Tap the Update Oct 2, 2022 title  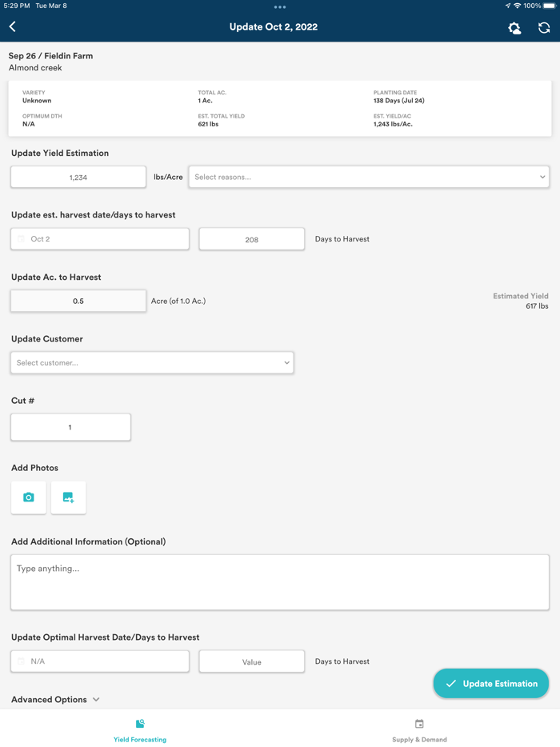[274, 26]
